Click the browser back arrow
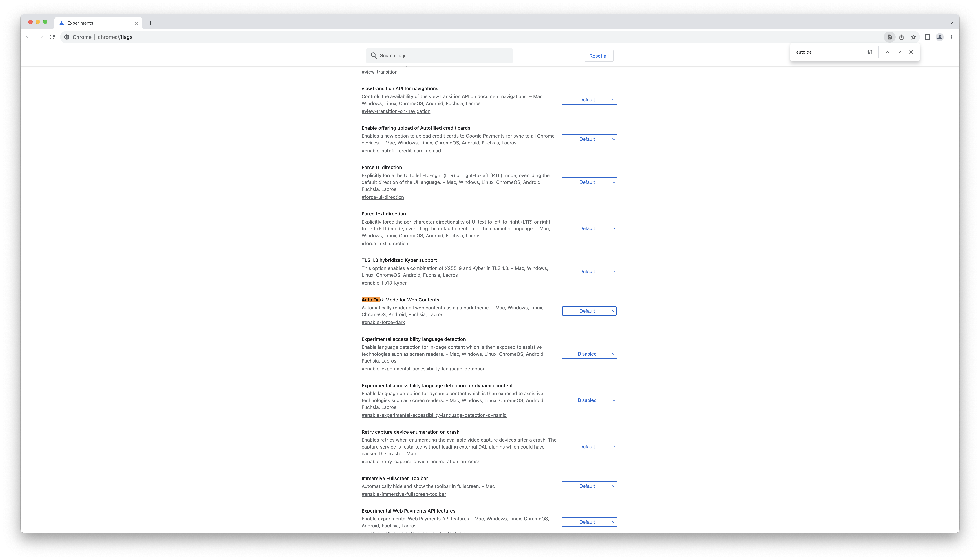 click(x=28, y=37)
